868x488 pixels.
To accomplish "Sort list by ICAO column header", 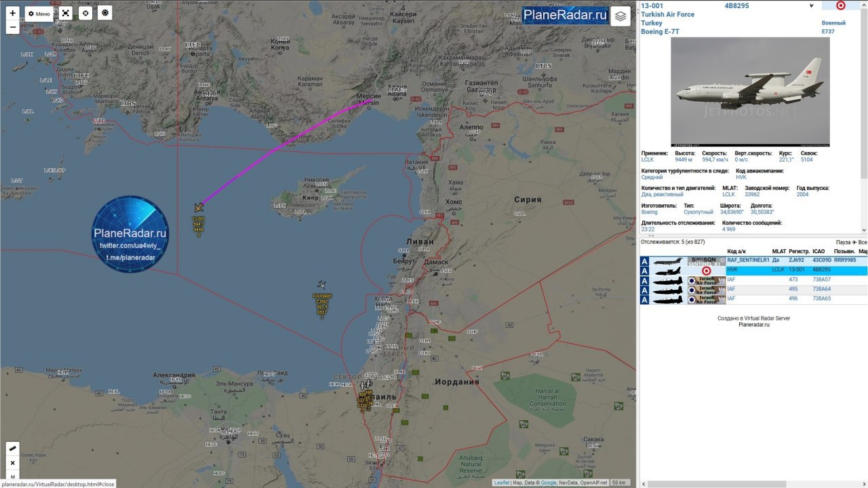I will [818, 251].
